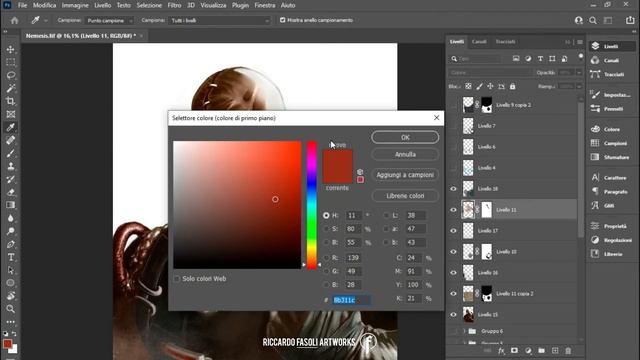
Task: Select the Clone Stamp tool
Action: (11, 166)
